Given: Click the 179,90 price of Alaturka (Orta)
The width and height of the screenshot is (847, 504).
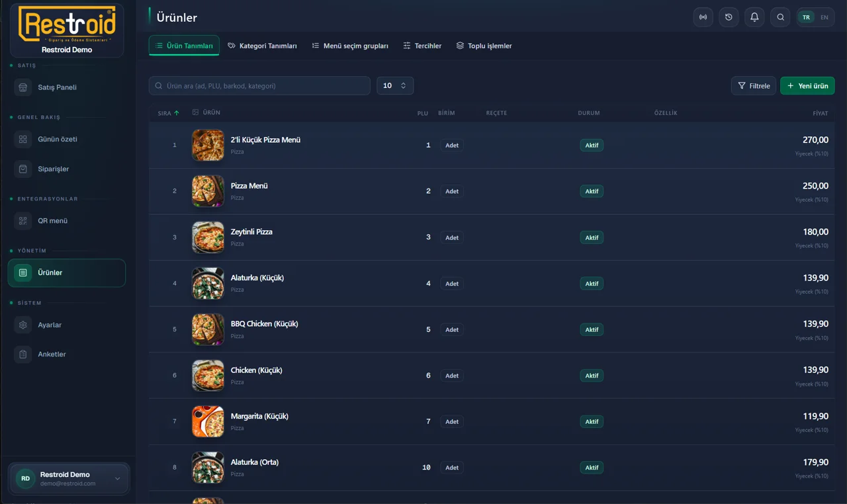Looking at the screenshot, I should (x=815, y=462).
